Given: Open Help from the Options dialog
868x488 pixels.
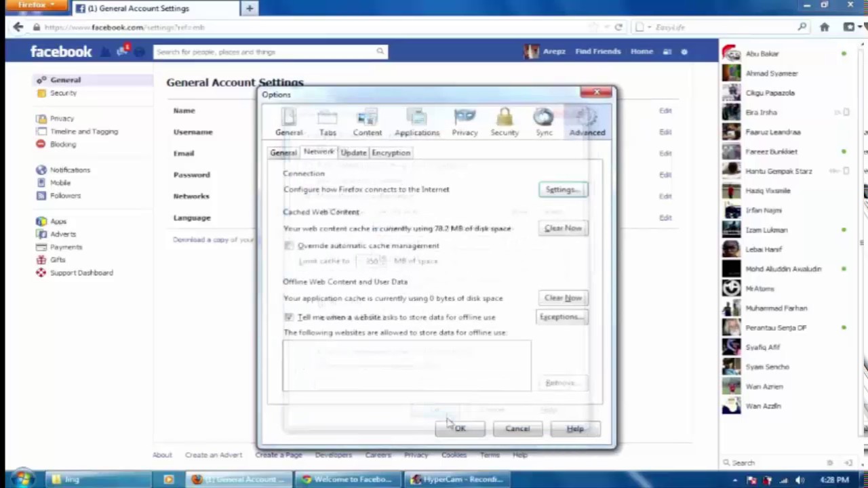Looking at the screenshot, I should 575,428.
